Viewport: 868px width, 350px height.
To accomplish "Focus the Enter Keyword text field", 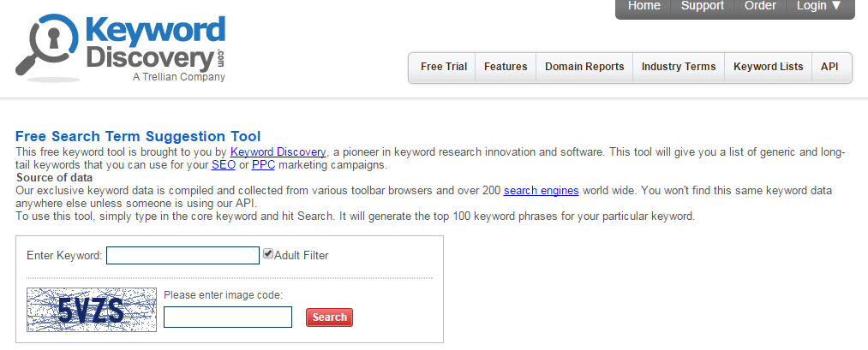I will point(183,256).
